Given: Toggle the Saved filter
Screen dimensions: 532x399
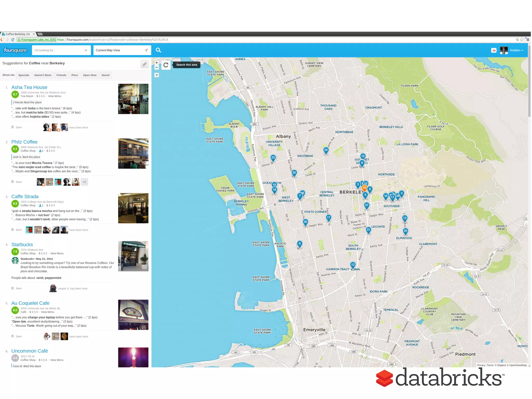Looking at the screenshot, I should [x=105, y=75].
